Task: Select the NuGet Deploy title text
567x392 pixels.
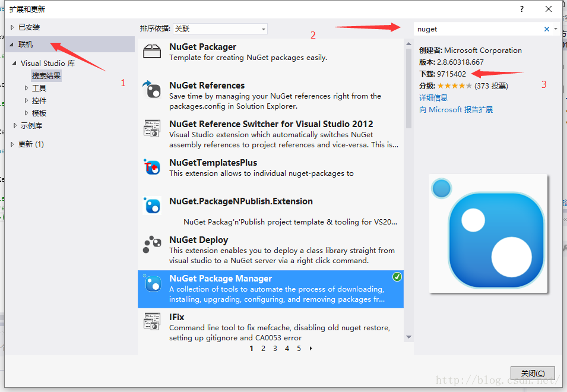Action: click(198, 240)
